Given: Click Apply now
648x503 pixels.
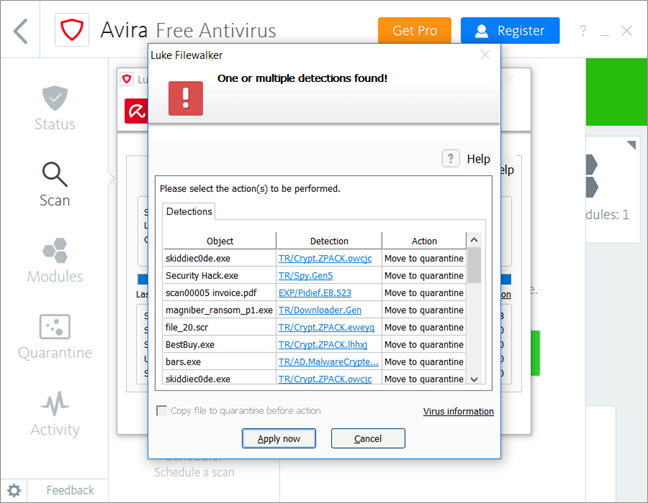Looking at the screenshot, I should click(279, 439).
